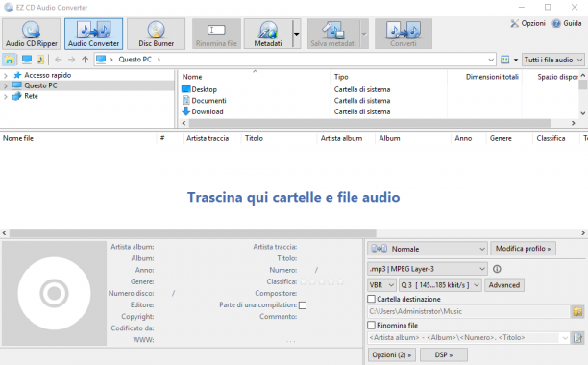Open the Guida help
This screenshot has width=588, height=365.
(x=567, y=23)
